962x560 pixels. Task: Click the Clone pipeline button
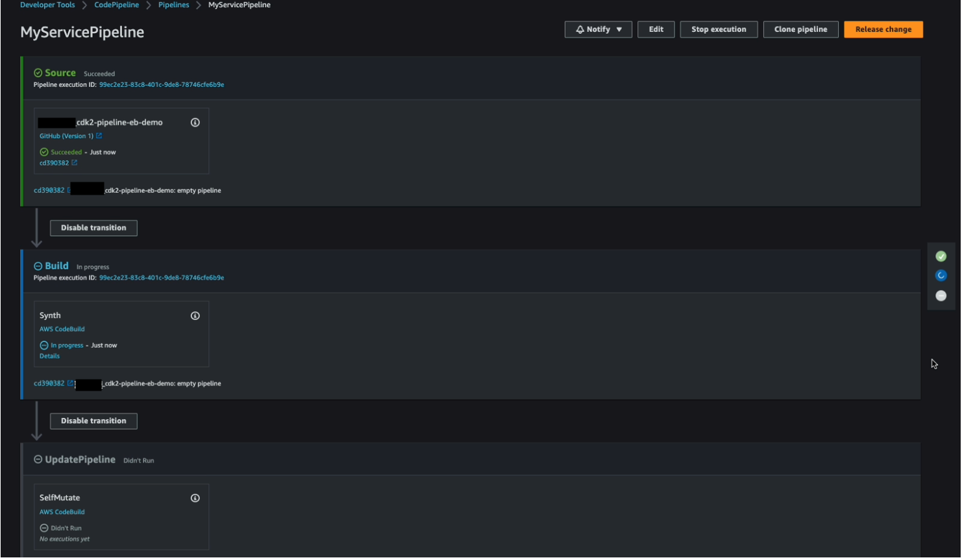pos(801,30)
